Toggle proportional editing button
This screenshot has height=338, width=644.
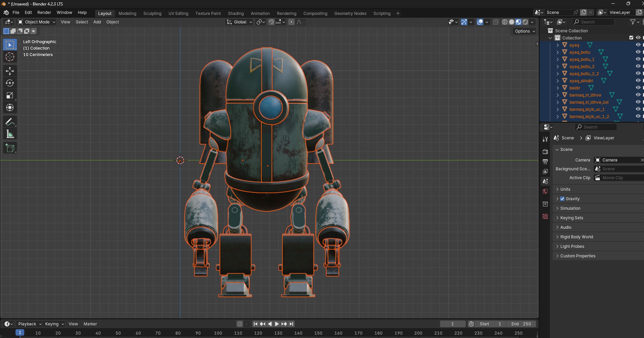(291, 22)
